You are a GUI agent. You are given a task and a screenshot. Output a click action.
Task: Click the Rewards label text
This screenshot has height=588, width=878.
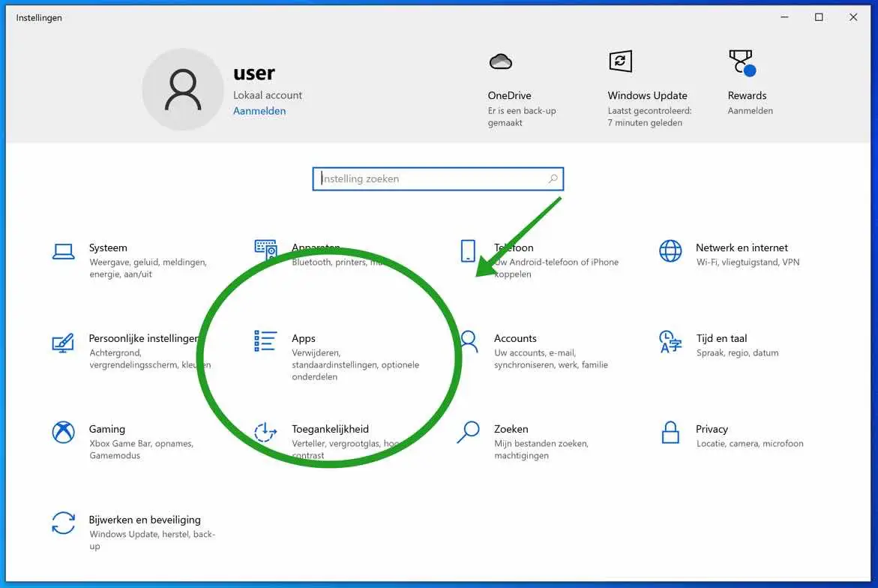tap(747, 95)
